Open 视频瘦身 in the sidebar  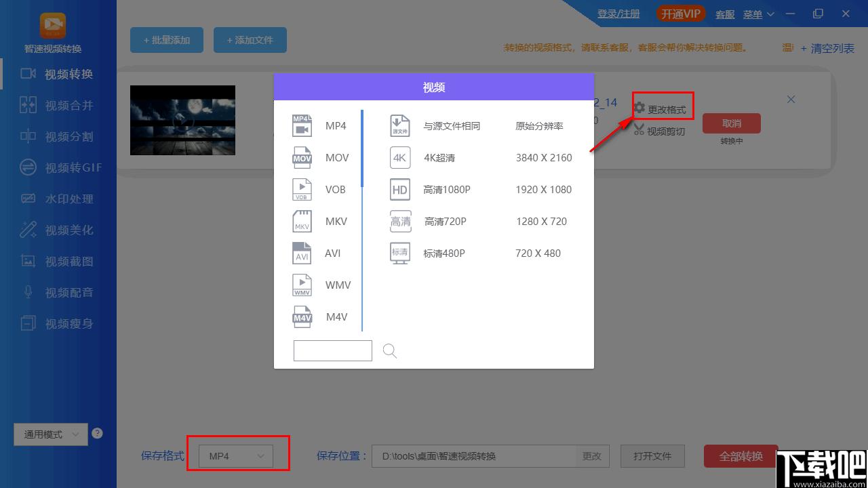[x=58, y=323]
